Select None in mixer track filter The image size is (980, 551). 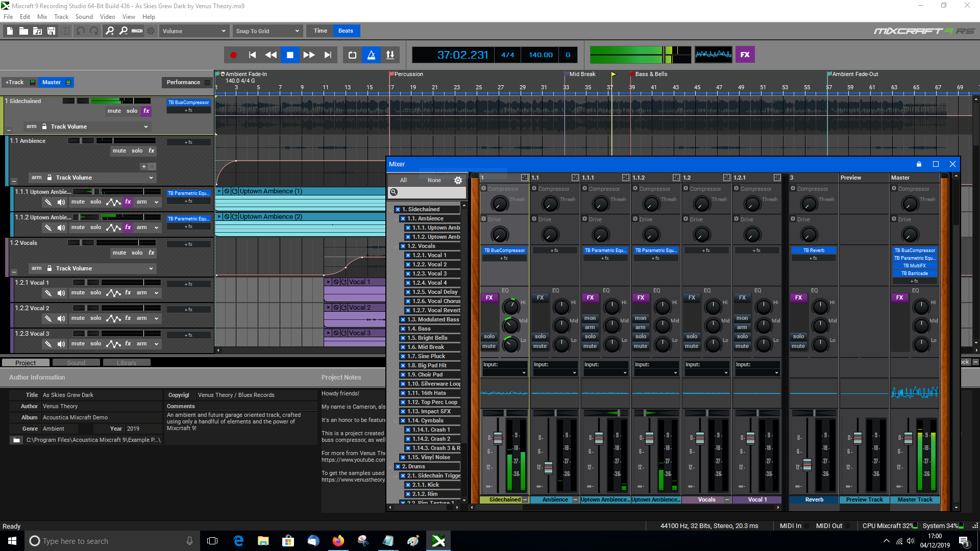(434, 180)
